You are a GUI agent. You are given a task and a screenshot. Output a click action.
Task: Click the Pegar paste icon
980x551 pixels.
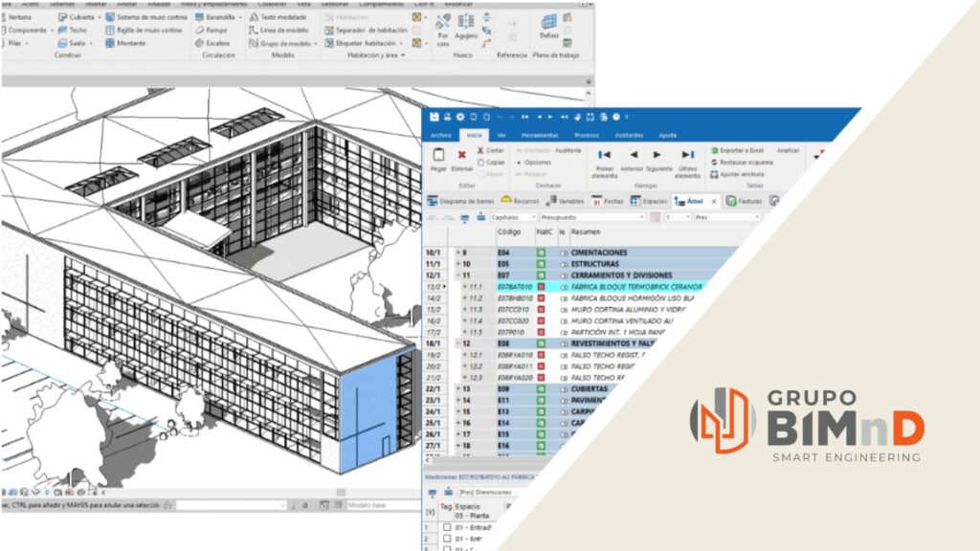pos(438,155)
